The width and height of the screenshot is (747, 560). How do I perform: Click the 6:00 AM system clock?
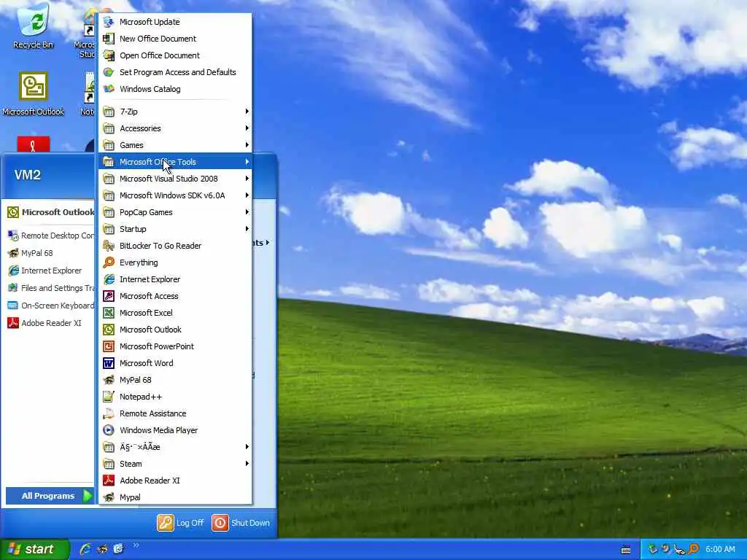click(x=720, y=550)
